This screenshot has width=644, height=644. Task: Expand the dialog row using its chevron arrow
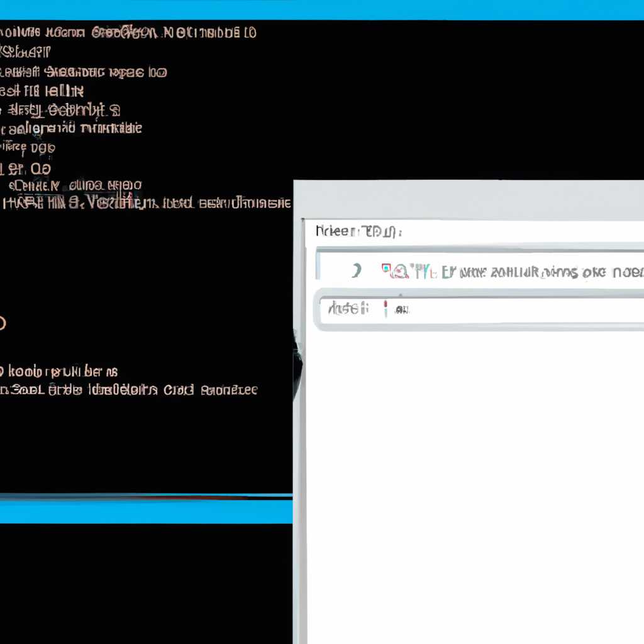coord(357,270)
